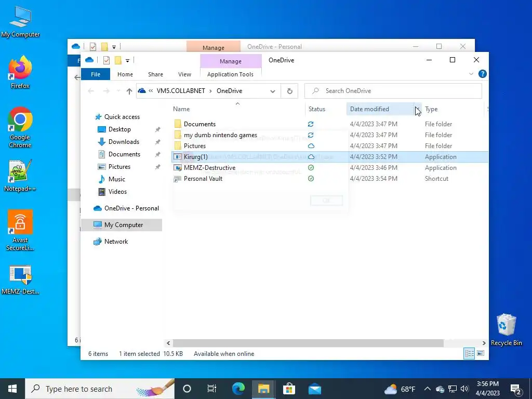This screenshot has height=399, width=532.
Task: Open the Application Tools tab
Action: tap(230, 74)
